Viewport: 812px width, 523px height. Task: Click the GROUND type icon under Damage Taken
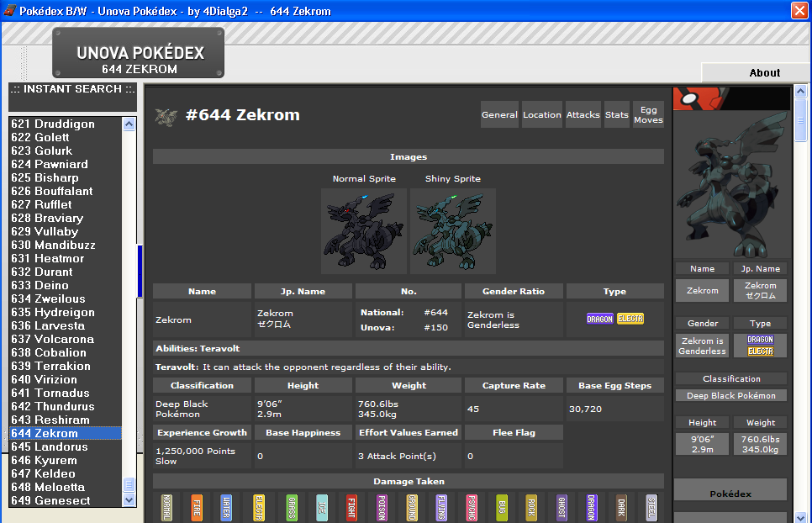pyautogui.click(x=412, y=507)
